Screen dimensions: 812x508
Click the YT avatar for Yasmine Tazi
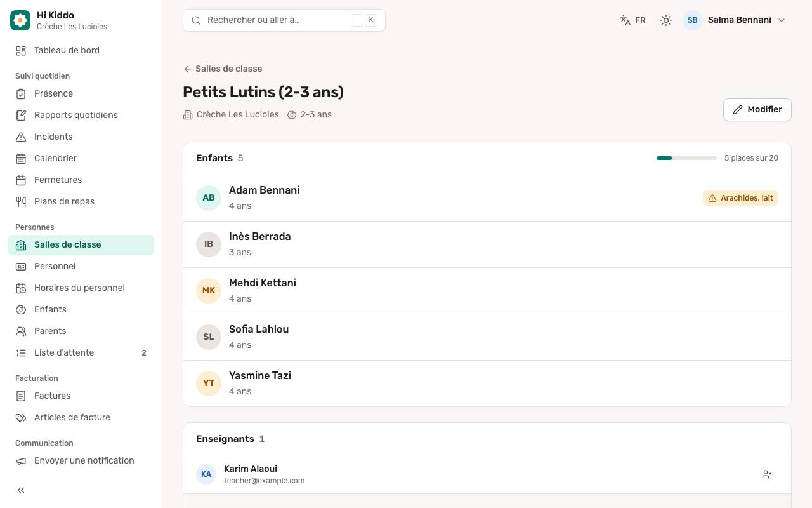[209, 384]
